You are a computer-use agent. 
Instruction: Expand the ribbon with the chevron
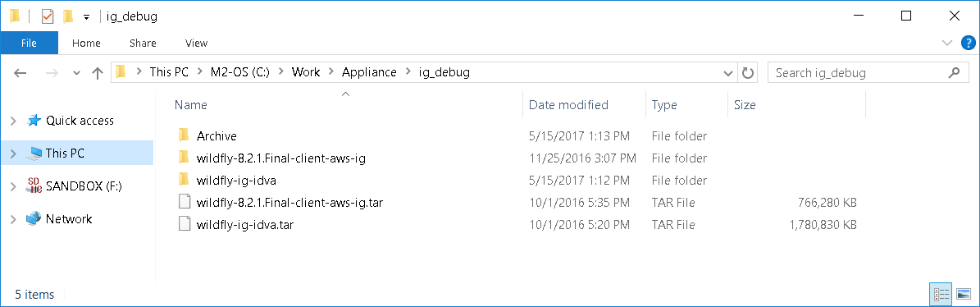click(947, 44)
